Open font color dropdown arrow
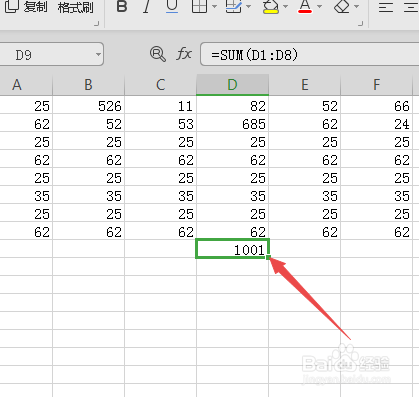 coord(320,6)
